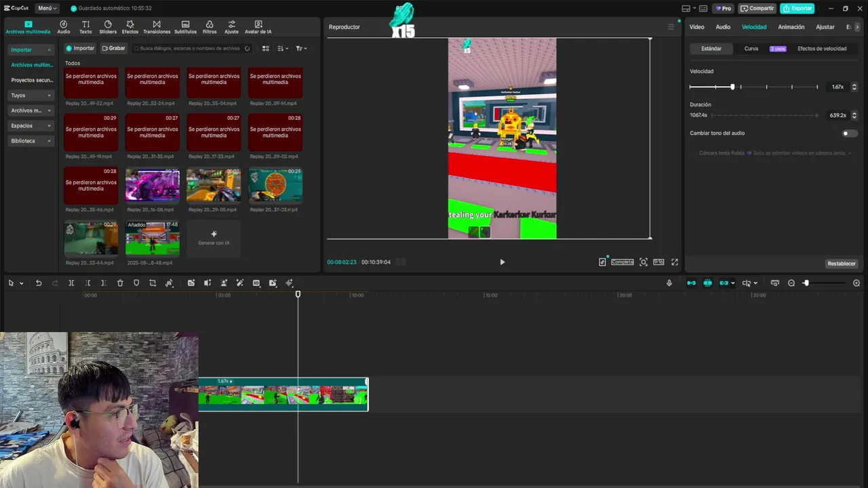
Task: Open the Avatar de IA panel
Action: pyautogui.click(x=258, y=27)
